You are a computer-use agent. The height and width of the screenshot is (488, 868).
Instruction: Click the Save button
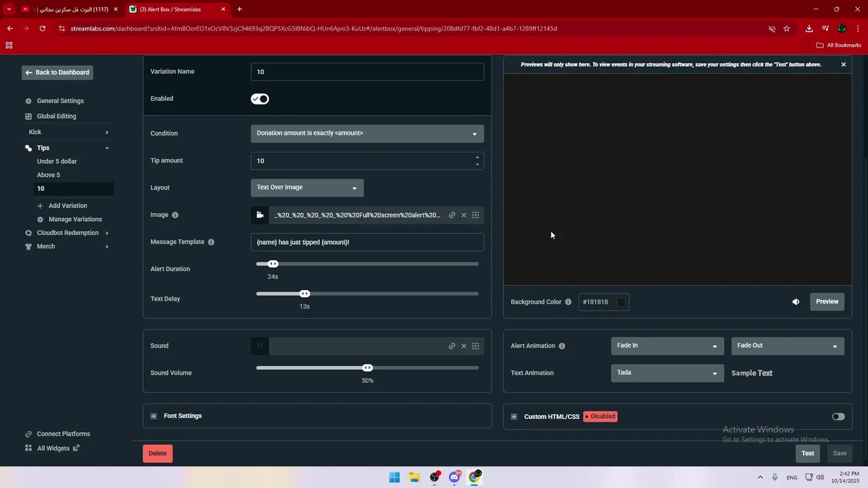click(x=840, y=453)
